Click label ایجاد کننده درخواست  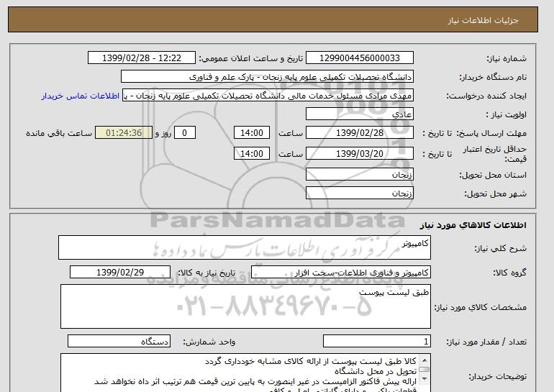pyautogui.click(x=486, y=96)
